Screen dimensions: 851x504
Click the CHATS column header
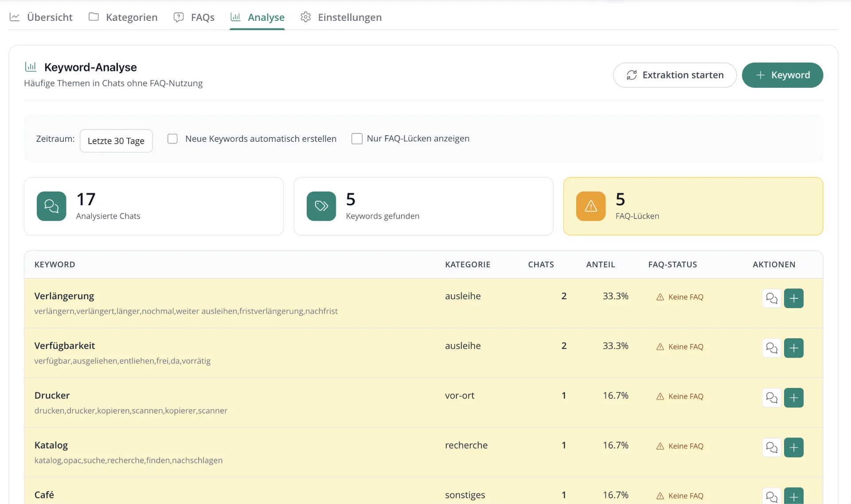pyautogui.click(x=541, y=265)
